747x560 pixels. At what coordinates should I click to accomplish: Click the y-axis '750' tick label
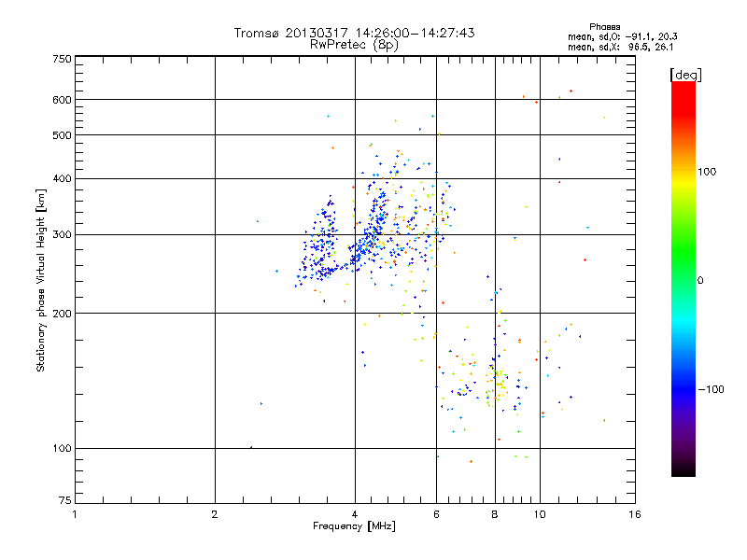tap(62, 59)
